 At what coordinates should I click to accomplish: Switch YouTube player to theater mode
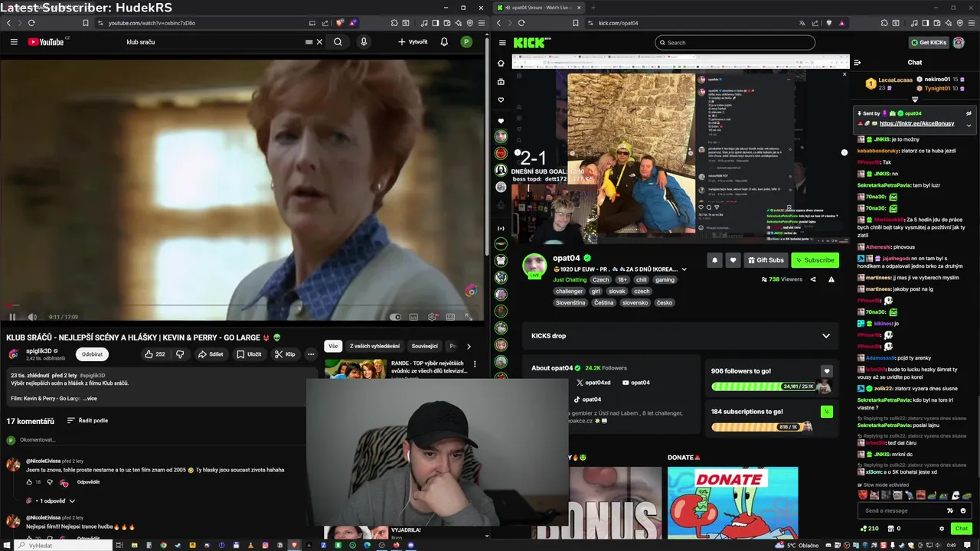pos(450,317)
